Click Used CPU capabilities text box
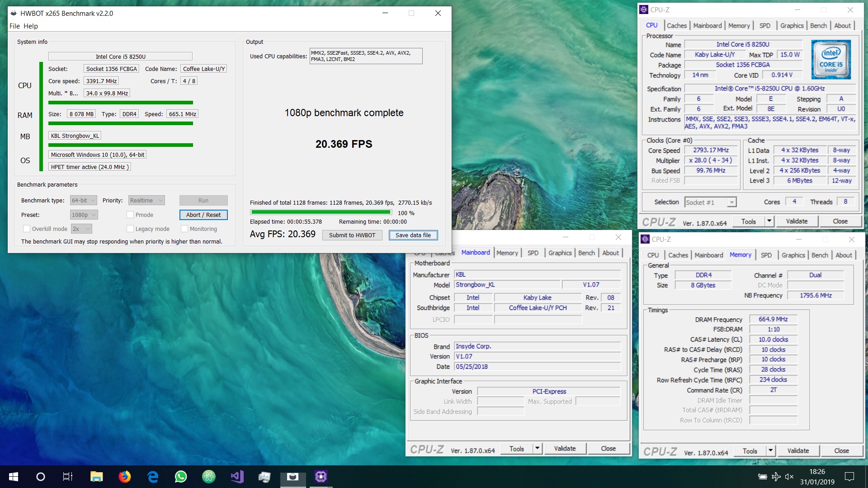This screenshot has height=488, width=868. pyautogui.click(x=366, y=56)
